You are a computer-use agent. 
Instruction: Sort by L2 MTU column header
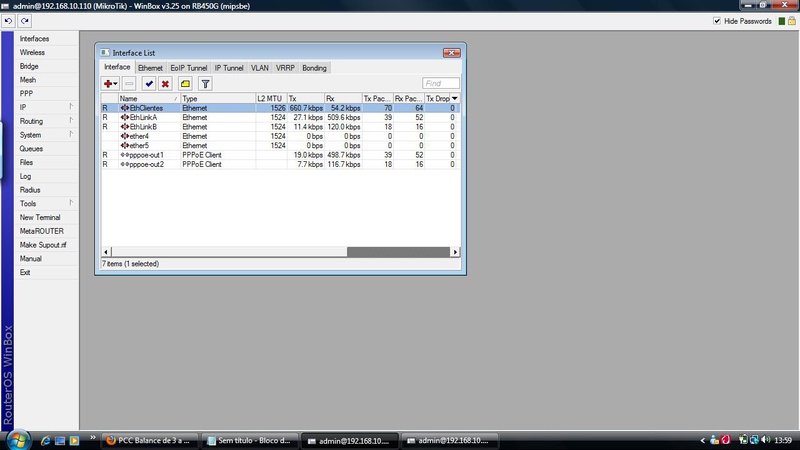coord(271,98)
